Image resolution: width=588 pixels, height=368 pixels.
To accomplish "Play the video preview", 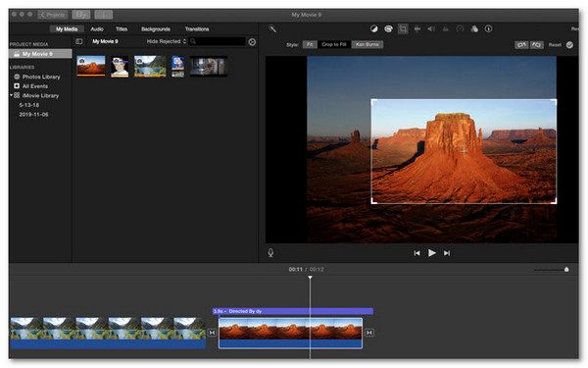I will (431, 253).
